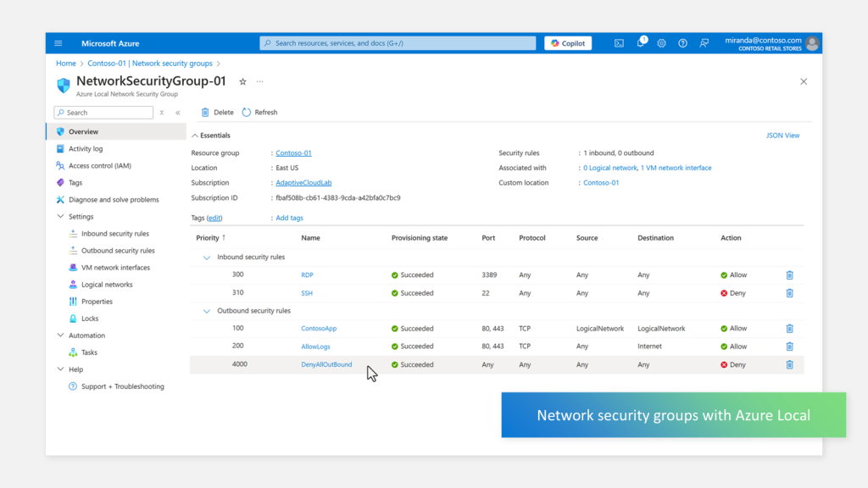Image resolution: width=868 pixels, height=488 pixels.
Task: Open the Cloud Shell terminal icon
Action: click(x=619, y=43)
